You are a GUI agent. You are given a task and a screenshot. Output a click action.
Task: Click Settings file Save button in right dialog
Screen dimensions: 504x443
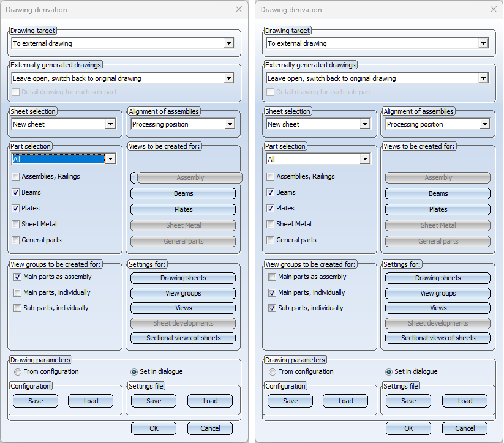[x=408, y=401]
